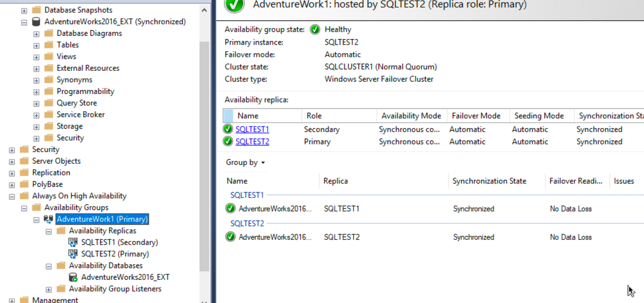The width and height of the screenshot is (644, 303).
Task: Click the green status icon for SQLTEST2 replica row
Action: (x=228, y=141)
